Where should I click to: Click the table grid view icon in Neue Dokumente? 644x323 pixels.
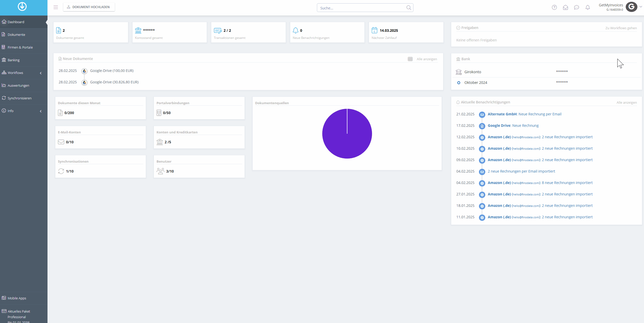click(x=410, y=59)
